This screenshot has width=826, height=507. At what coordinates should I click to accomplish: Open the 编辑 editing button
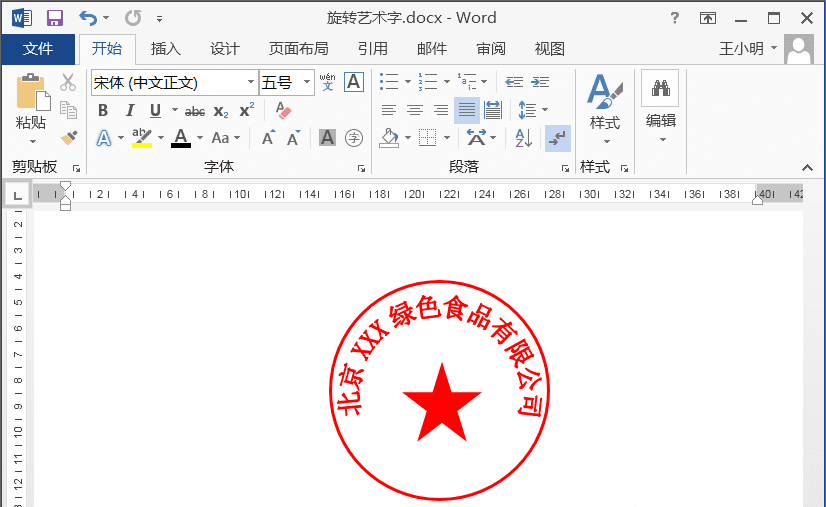tap(661, 108)
